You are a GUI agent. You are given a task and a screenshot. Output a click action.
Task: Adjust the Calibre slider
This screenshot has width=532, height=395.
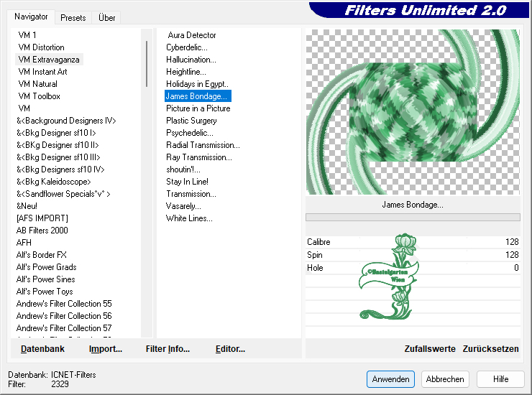413,242
